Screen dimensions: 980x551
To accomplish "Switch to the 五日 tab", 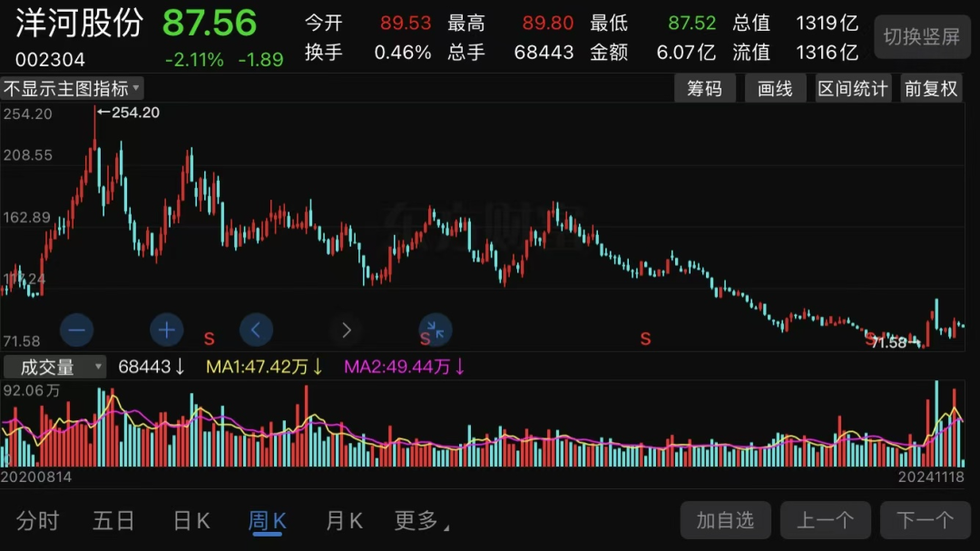I will coord(113,520).
